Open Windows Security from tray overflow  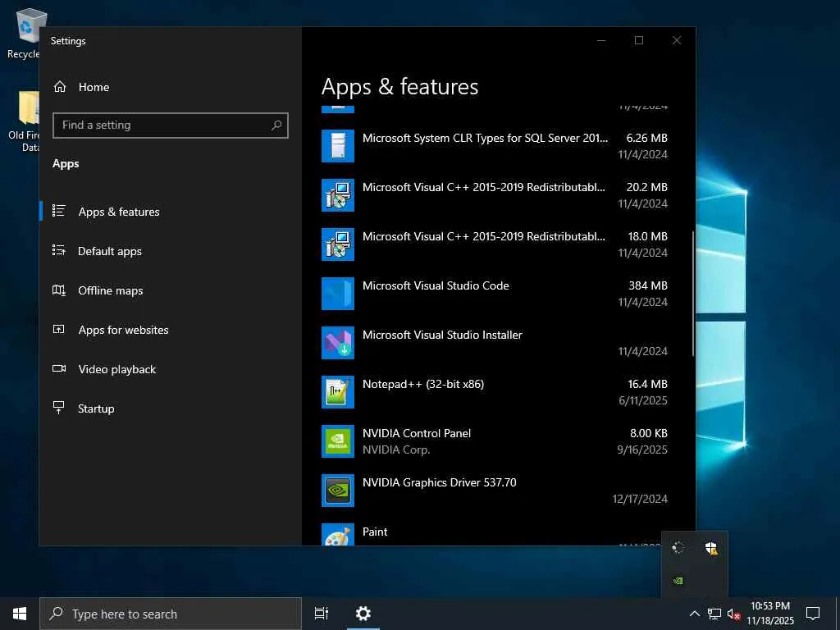[x=711, y=548]
